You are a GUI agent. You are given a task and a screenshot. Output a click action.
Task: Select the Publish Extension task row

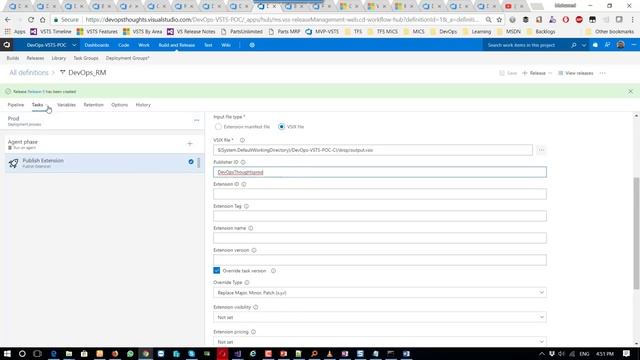104,163
